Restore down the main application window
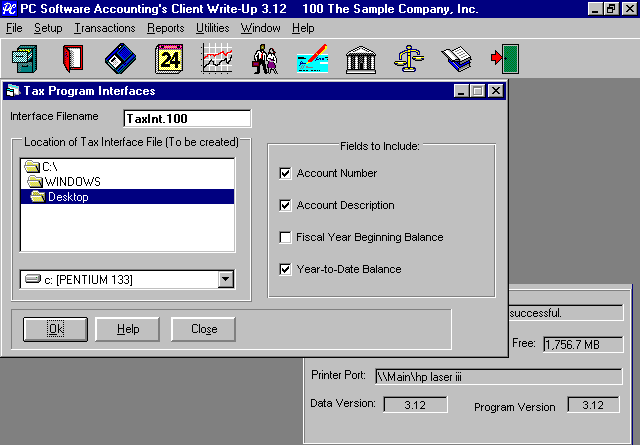 [611, 9]
